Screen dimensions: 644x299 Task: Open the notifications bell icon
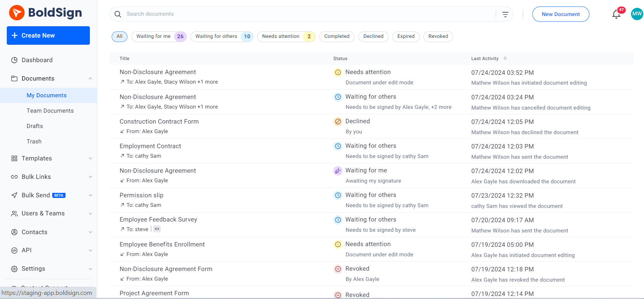coord(616,14)
